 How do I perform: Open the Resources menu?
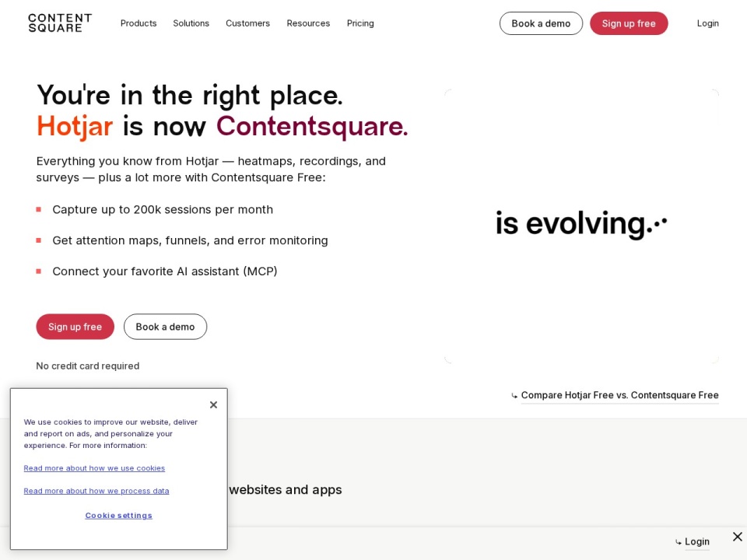tap(308, 23)
